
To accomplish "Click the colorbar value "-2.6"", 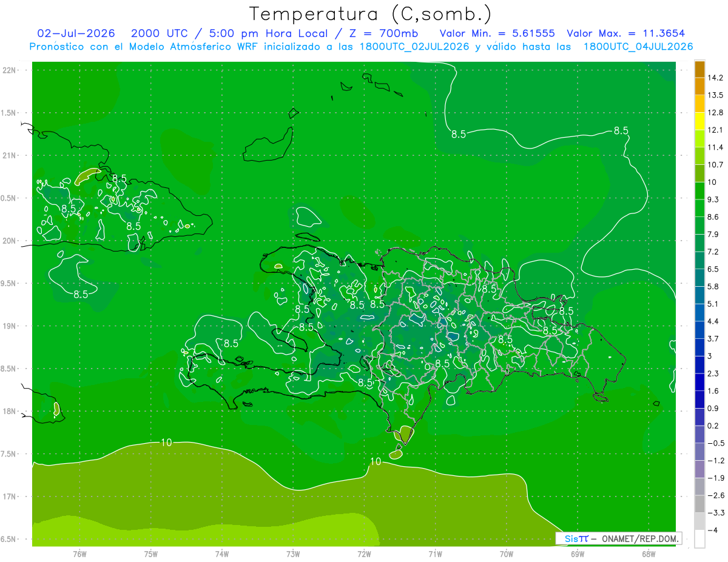I will [x=716, y=495].
